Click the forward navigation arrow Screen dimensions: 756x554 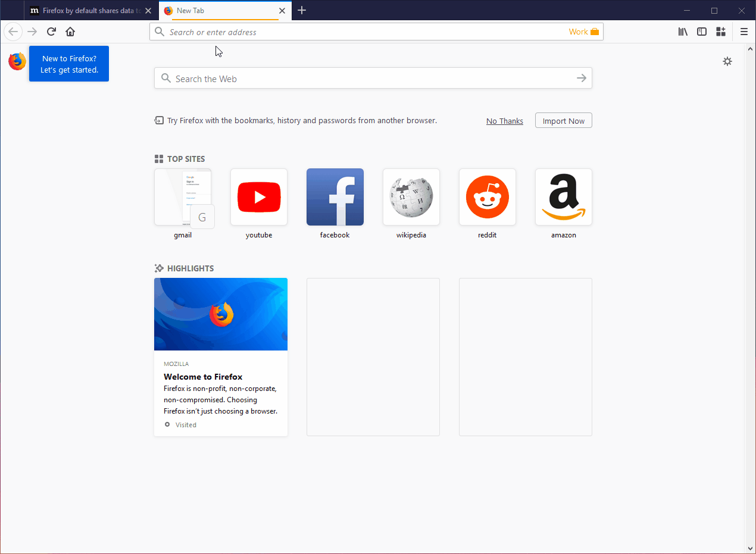tap(32, 32)
